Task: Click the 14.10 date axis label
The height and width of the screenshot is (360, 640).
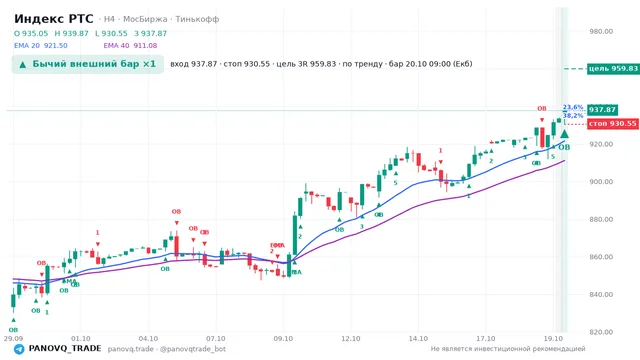Action: point(418,339)
